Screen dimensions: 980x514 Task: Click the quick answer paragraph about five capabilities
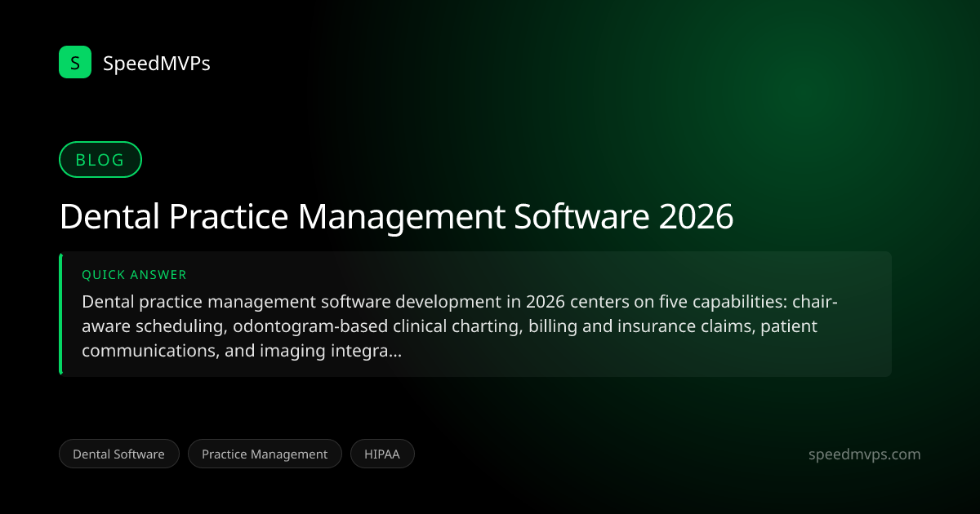[460, 326]
